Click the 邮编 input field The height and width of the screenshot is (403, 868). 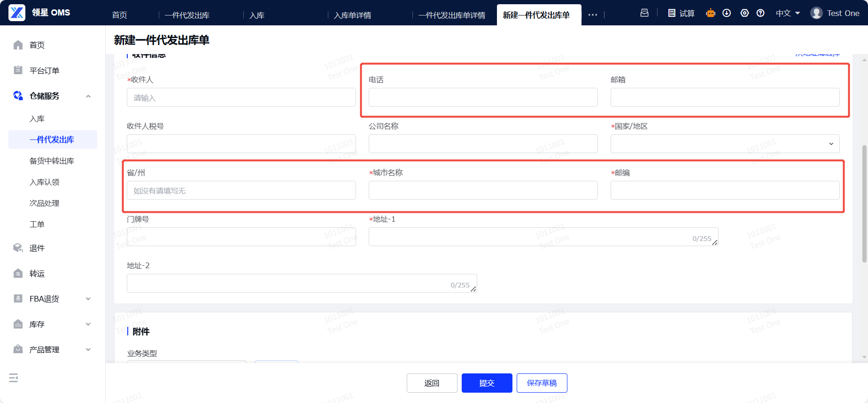pyautogui.click(x=725, y=190)
